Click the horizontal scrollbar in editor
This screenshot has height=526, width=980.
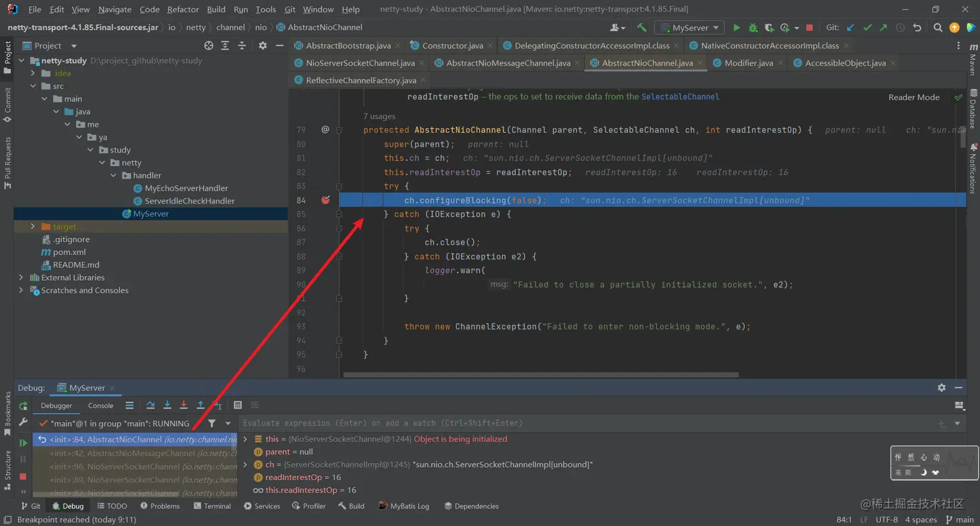pyautogui.click(x=541, y=375)
